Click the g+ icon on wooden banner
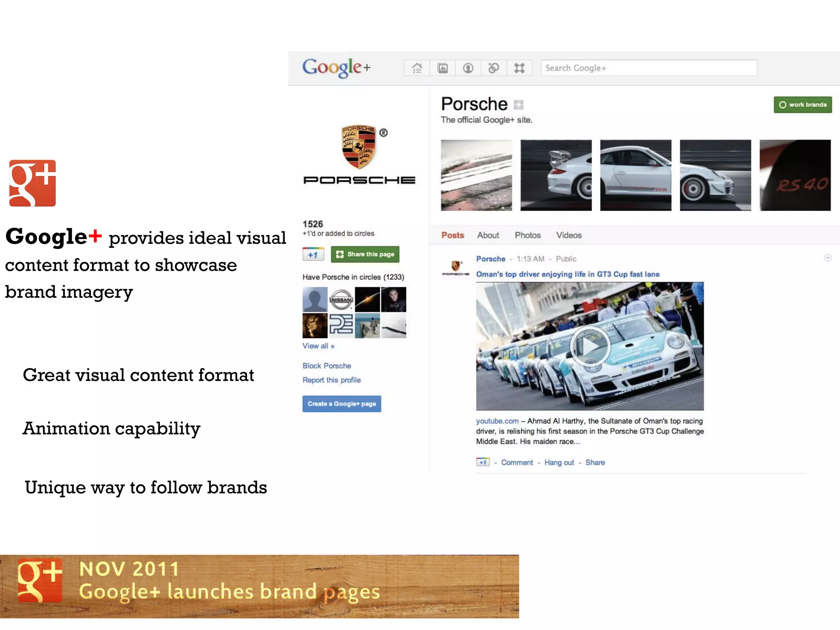Screen dimensions: 840x630 tap(40, 580)
